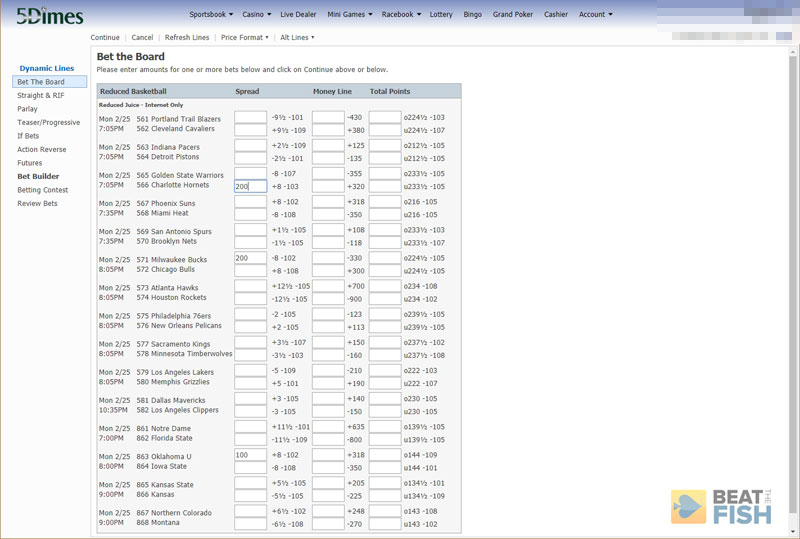800x539 pixels.
Task: Click Montana spread input
Action: [x=251, y=524]
